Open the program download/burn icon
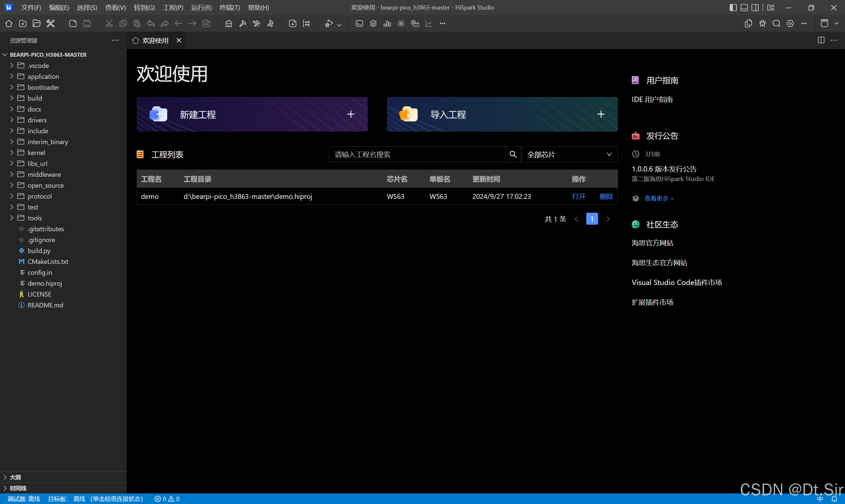 pos(292,23)
